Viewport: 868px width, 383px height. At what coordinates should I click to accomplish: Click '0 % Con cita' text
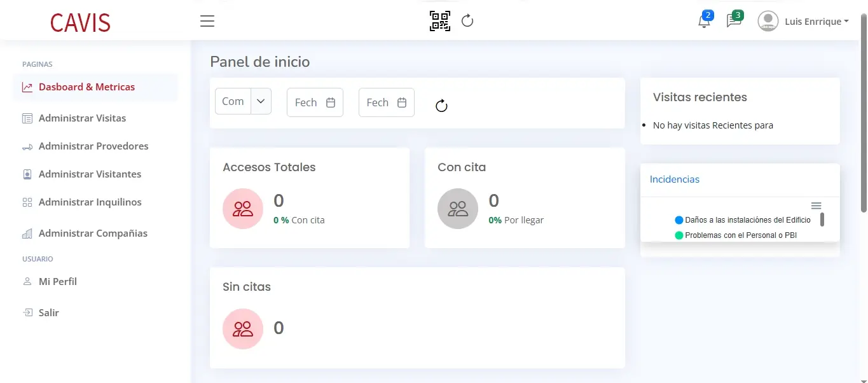point(299,220)
